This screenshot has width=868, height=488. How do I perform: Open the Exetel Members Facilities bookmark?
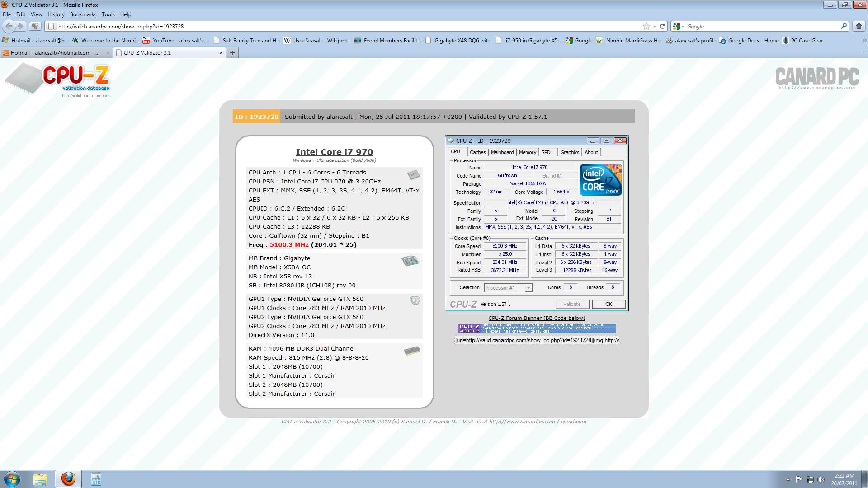[x=387, y=40]
